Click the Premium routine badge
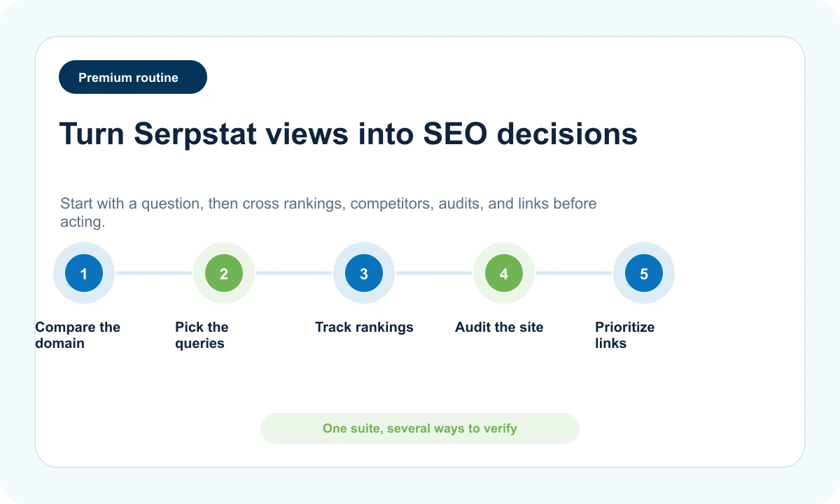Image resolution: width=840 pixels, height=504 pixels. point(133,77)
